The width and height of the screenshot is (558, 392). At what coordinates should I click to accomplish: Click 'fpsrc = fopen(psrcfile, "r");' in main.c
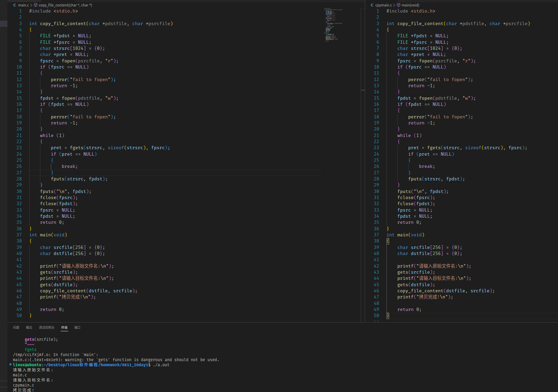79,61
